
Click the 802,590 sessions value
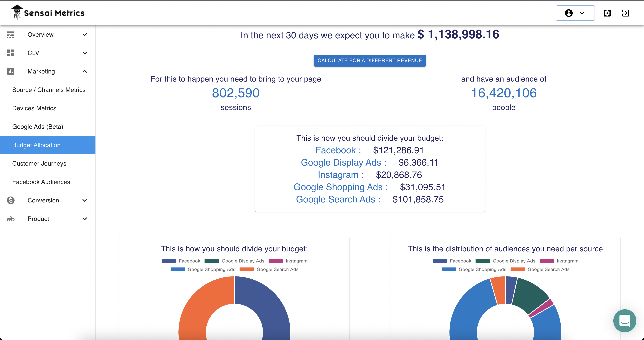[x=236, y=93]
